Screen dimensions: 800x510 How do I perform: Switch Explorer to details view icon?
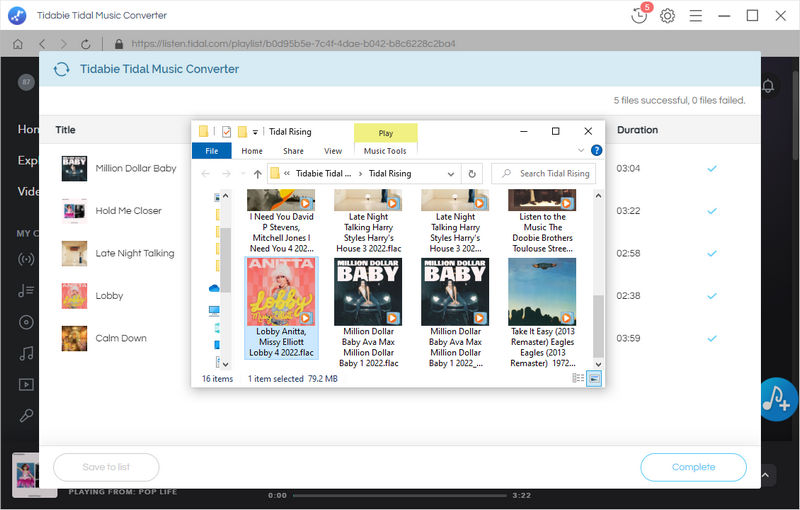point(578,378)
